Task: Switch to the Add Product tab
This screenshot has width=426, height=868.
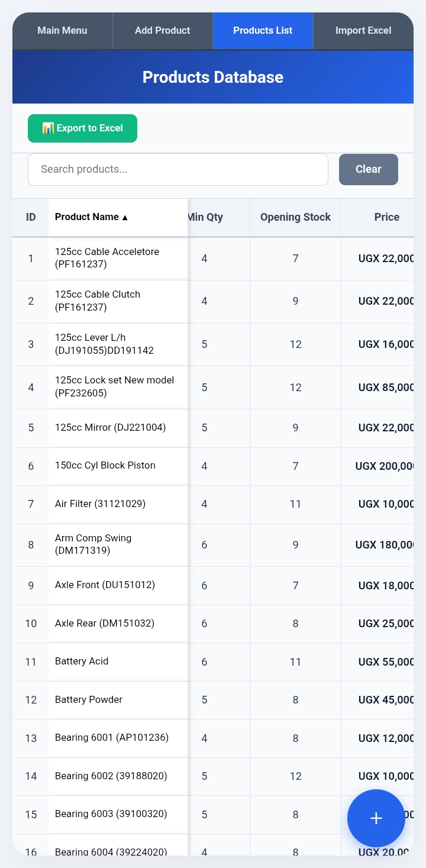Action: coord(163,31)
